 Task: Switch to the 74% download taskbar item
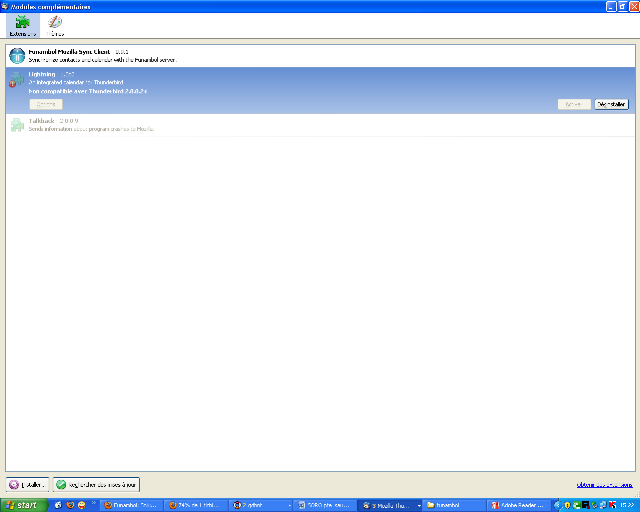[196, 505]
